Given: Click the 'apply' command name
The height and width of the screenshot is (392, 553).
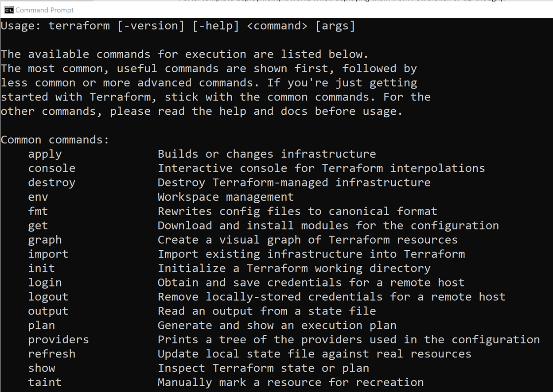Looking at the screenshot, I should [45, 155].
